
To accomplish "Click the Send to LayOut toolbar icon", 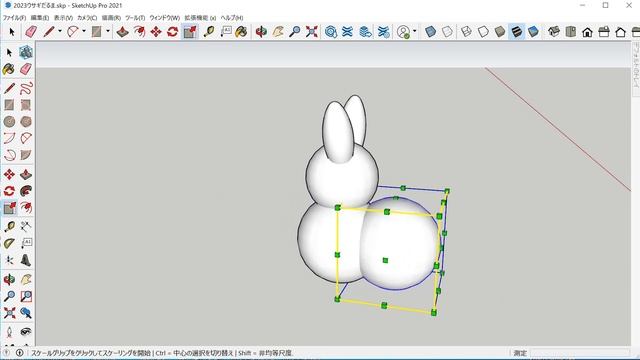I will 365,32.
